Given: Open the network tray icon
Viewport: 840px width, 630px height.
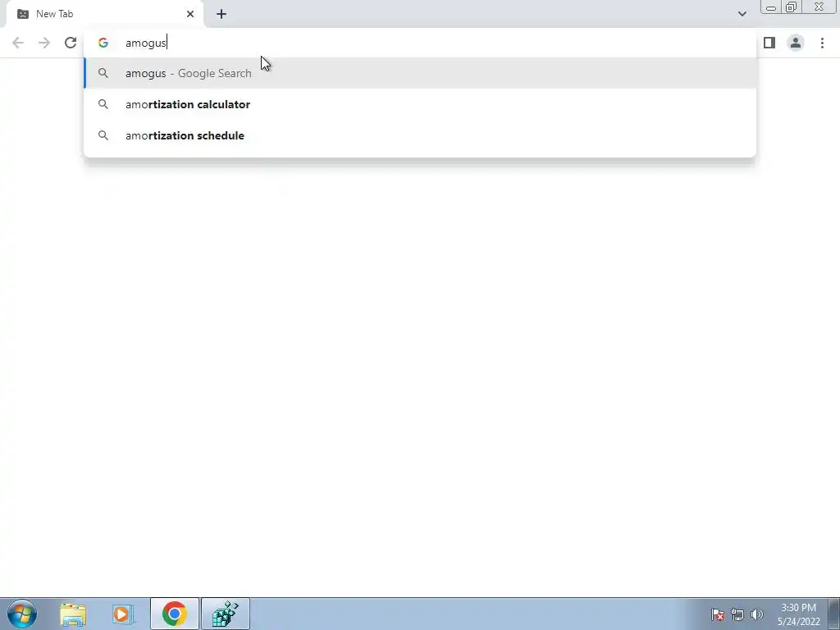Looking at the screenshot, I should pyautogui.click(x=737, y=614).
